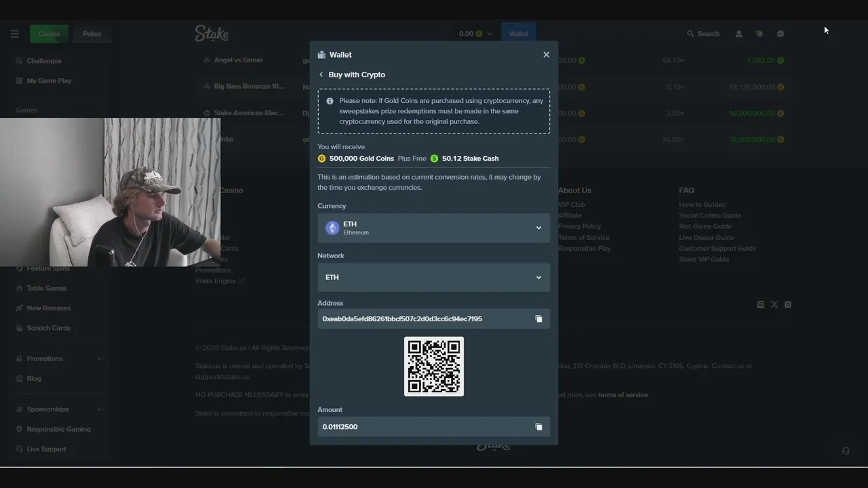Open the hamburger menu in sidebar

tap(14, 34)
